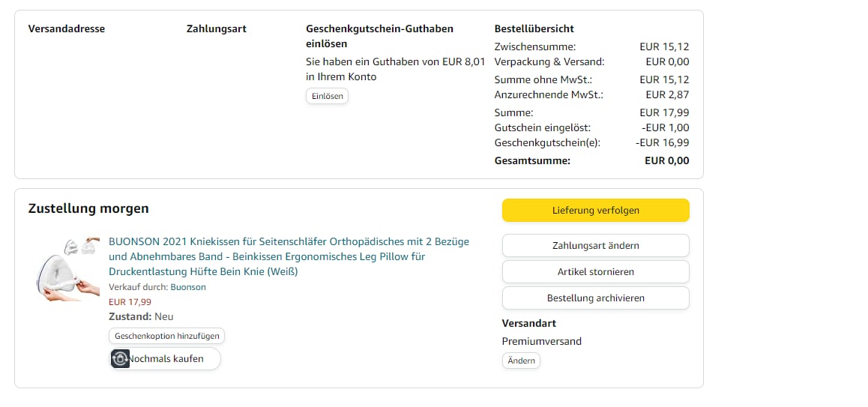Click the Zustellung morgen heading
The height and width of the screenshot is (407, 868).
[88, 208]
